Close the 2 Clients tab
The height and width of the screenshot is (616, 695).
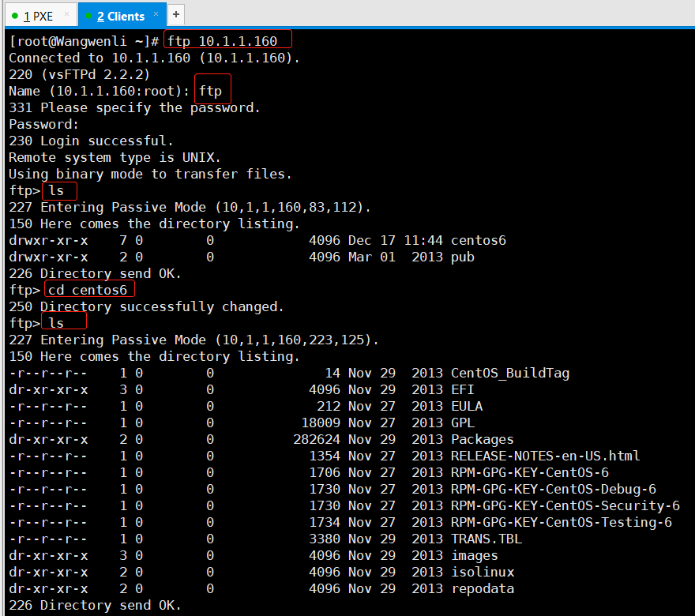156,14
